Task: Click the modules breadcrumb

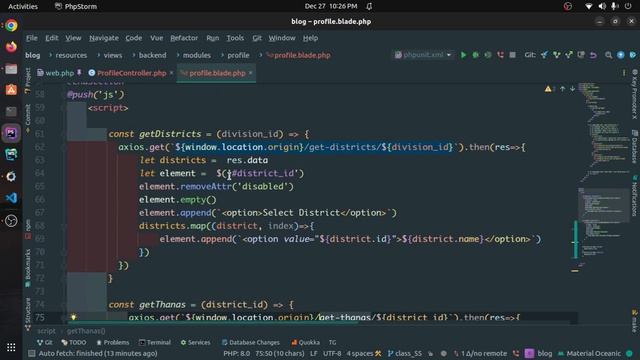Action: click(197, 55)
